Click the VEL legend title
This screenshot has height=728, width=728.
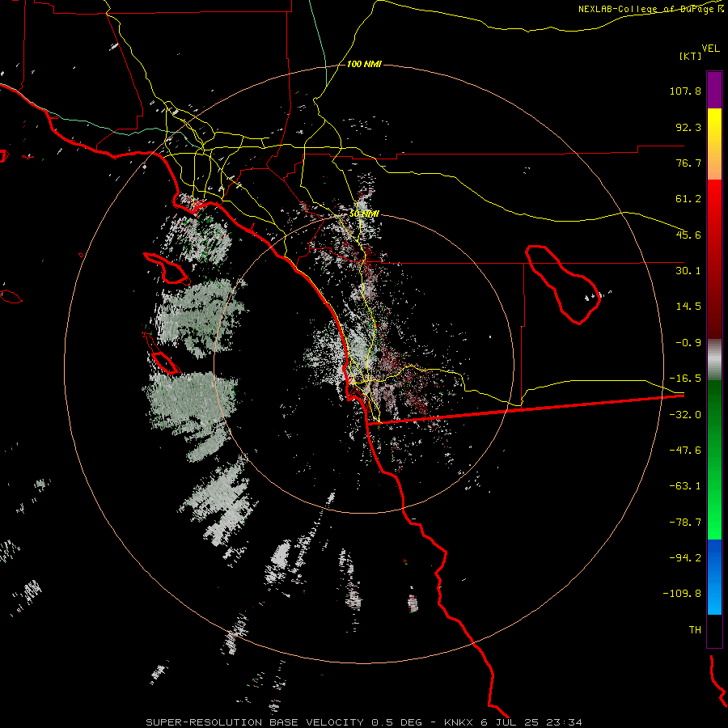coord(710,49)
